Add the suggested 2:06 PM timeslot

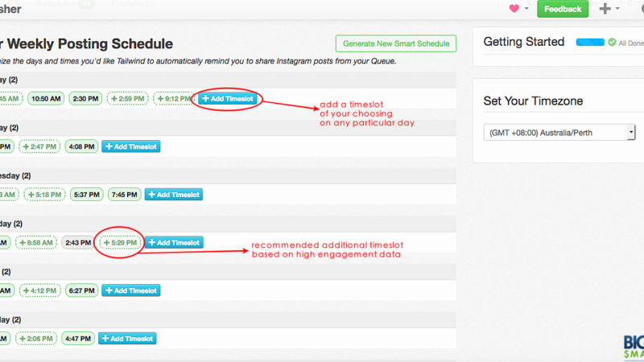pos(39,339)
